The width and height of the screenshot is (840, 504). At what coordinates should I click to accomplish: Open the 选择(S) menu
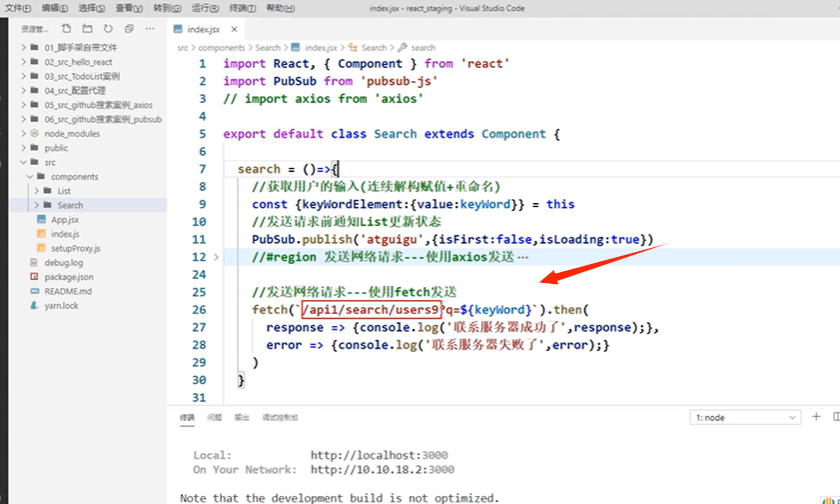pos(92,9)
